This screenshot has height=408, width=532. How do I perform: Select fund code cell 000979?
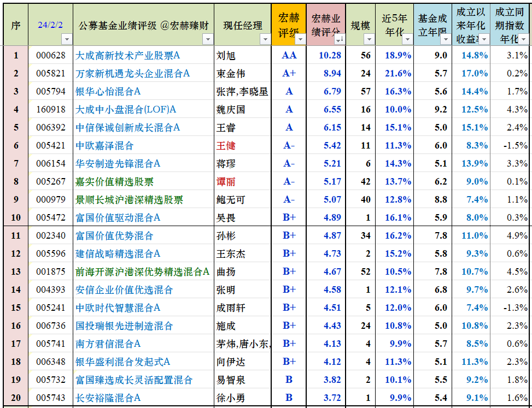click(50, 199)
